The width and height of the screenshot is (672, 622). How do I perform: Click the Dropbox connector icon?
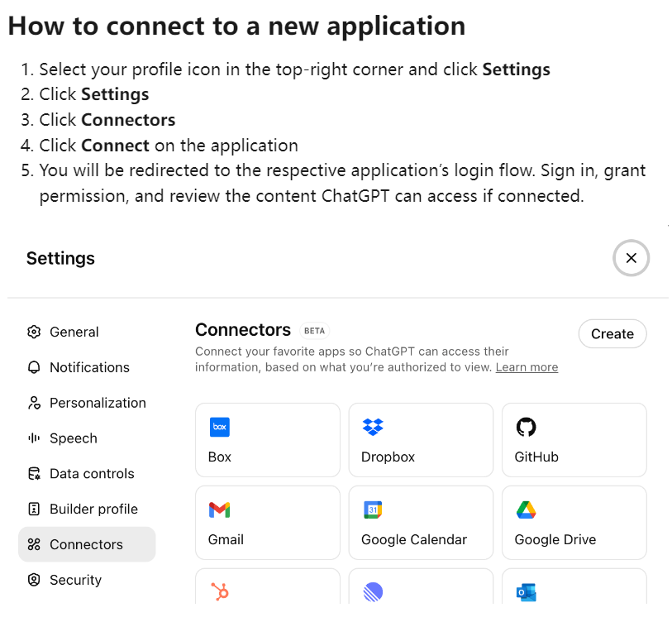point(373,427)
